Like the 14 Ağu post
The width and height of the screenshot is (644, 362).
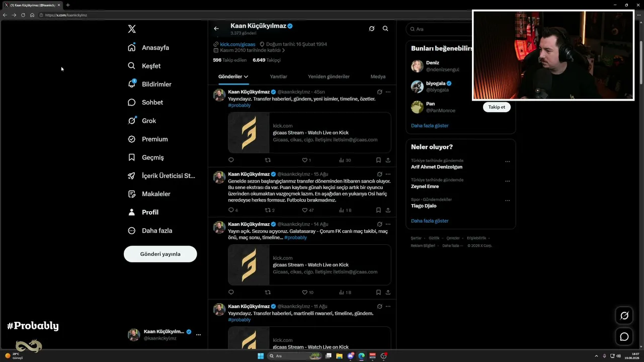pos(307,292)
